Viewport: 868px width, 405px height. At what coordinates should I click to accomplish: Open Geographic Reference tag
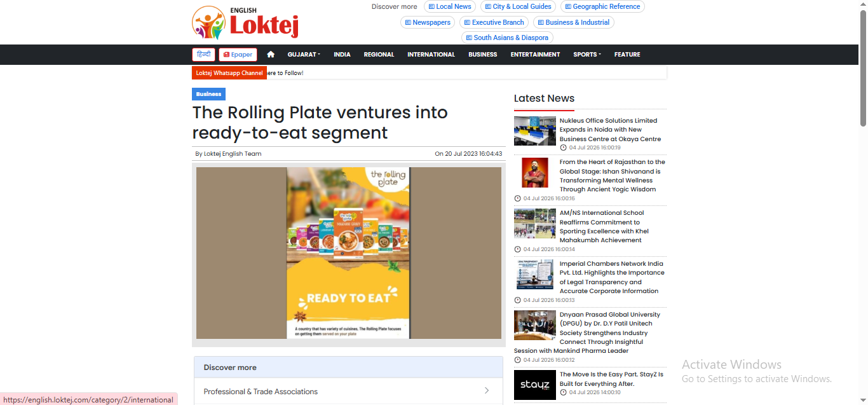602,6
